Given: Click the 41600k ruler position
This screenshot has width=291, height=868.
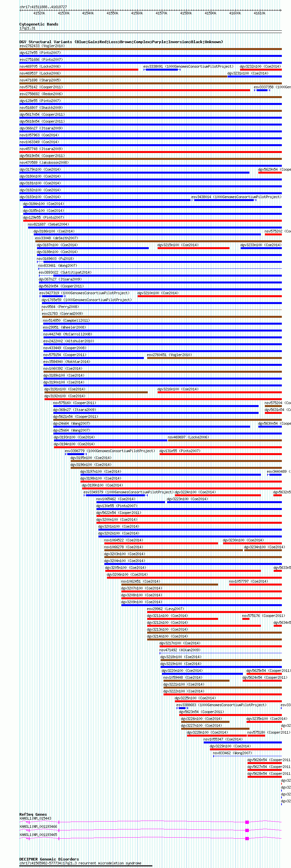Looking at the screenshot, I should pos(235,13).
